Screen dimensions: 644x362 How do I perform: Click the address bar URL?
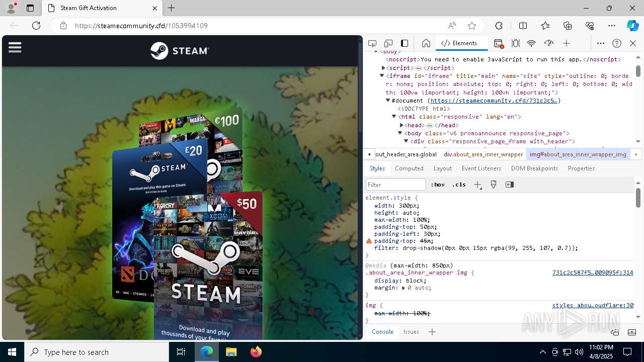141,26
